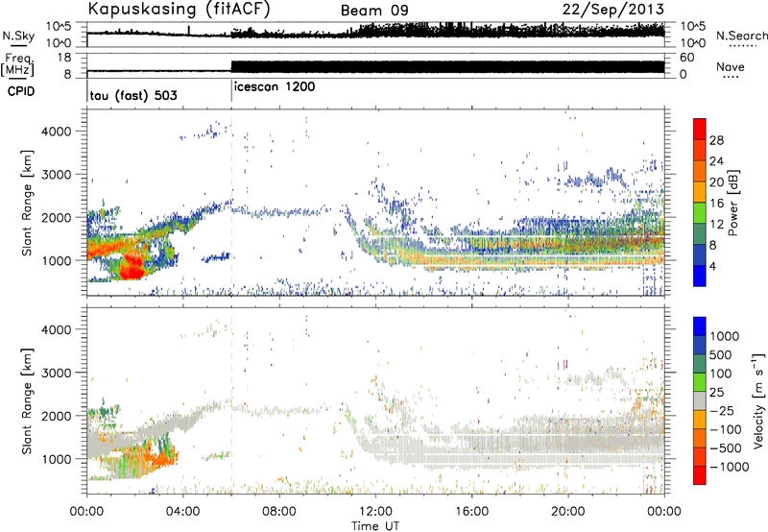Viewport: 768px width, 532px height.
Task: Click the "N.Search" legend label
Action: click(x=741, y=36)
